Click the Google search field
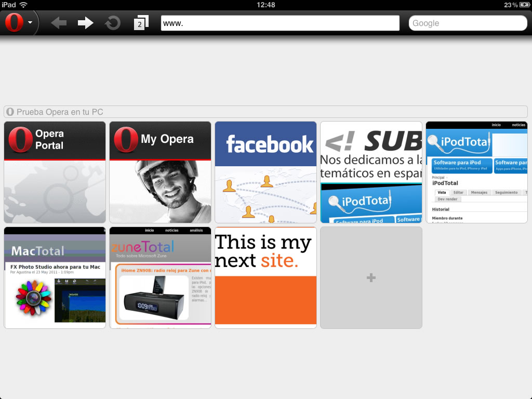 (x=468, y=23)
